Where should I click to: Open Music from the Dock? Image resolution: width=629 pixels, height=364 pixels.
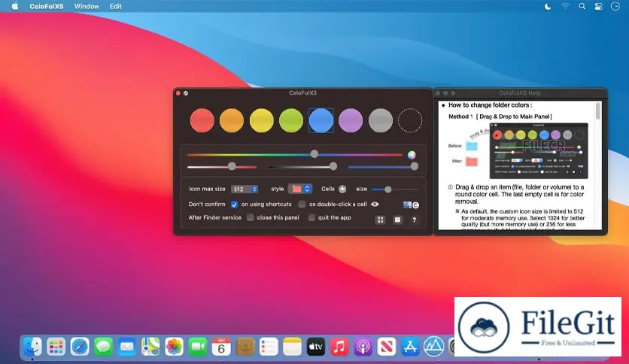(339, 347)
